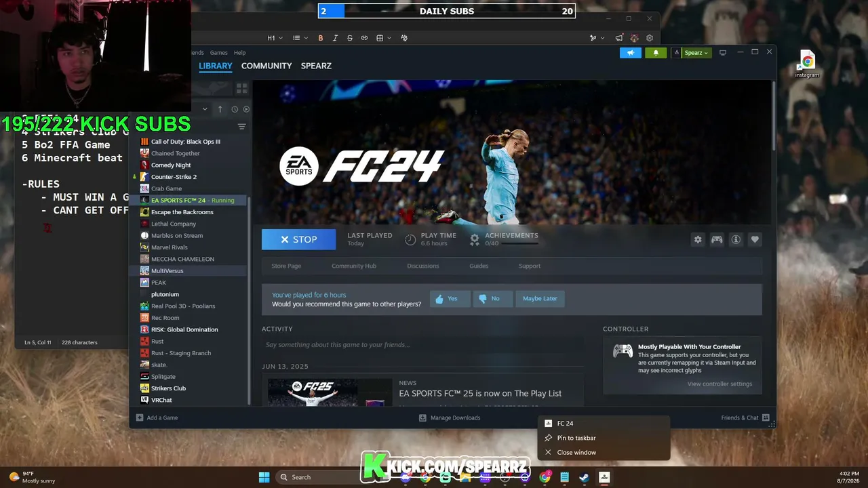The image size is (868, 488).
Task: Select MultiVersus in game list
Action: click(x=167, y=271)
